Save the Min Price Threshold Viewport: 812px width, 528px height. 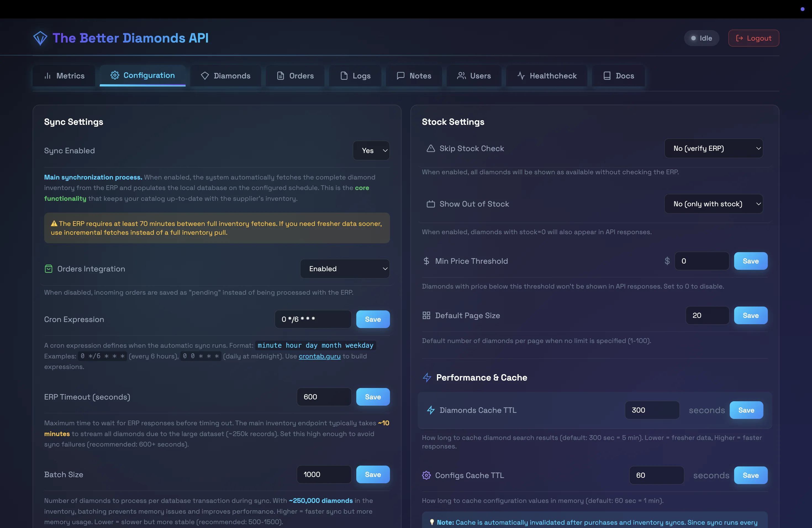[751, 261]
